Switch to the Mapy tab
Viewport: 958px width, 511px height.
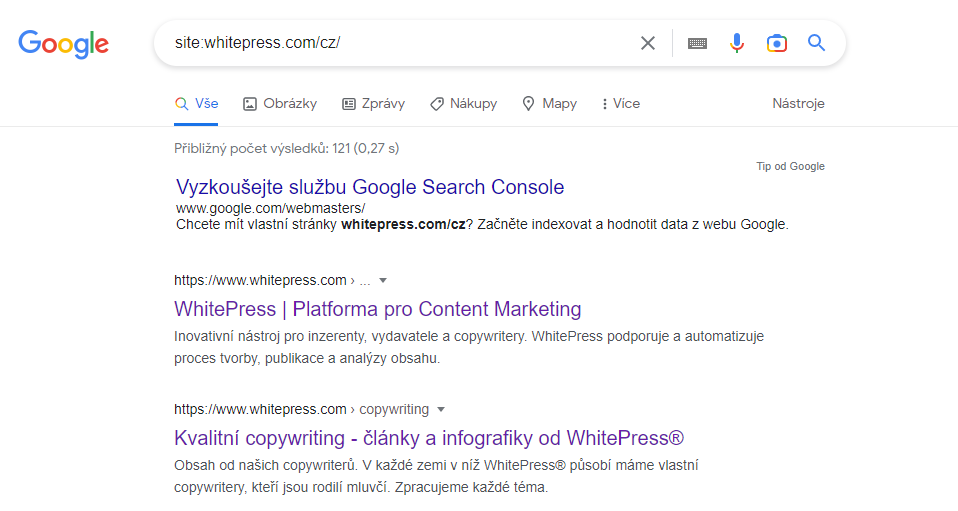tap(550, 104)
